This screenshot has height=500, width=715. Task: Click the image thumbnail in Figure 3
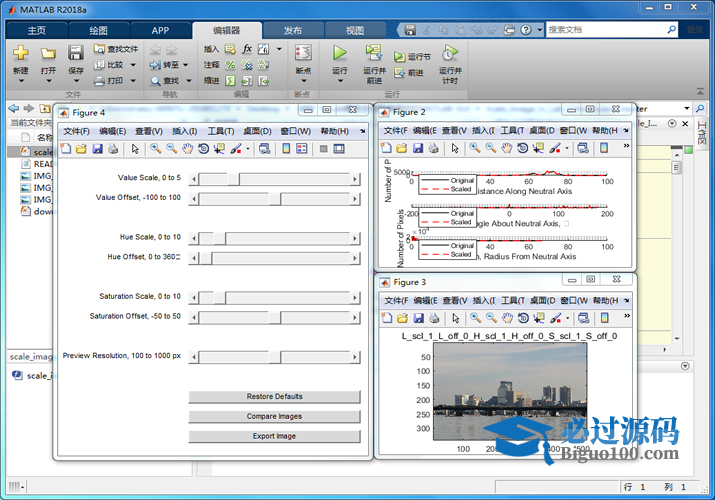coord(509,392)
